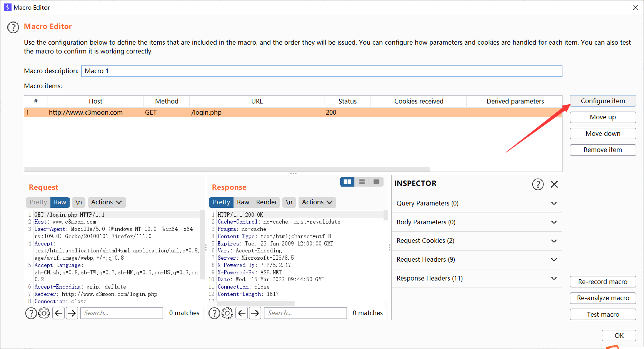
Task: Open Macro Editor help icon
Action: pyautogui.click(x=13, y=28)
